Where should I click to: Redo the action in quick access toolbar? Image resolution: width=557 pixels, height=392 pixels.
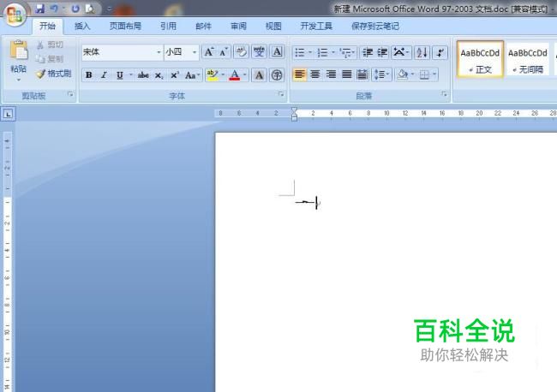click(x=75, y=9)
